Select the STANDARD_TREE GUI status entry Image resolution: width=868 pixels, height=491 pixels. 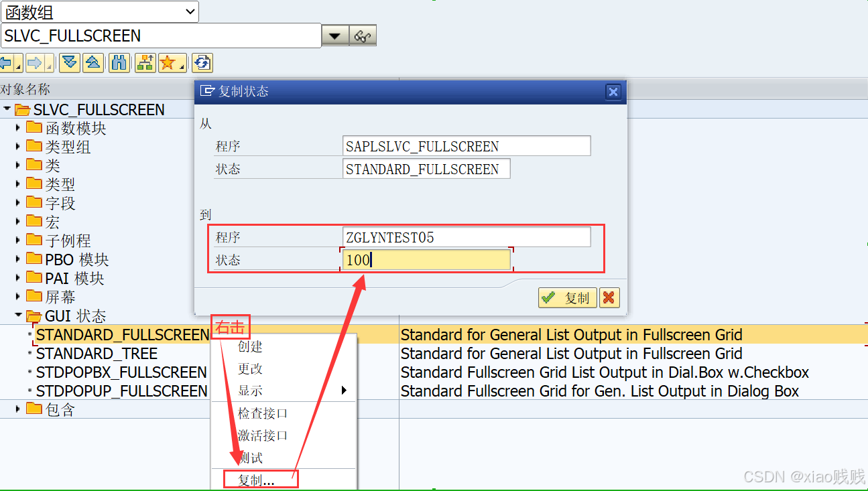tap(97, 353)
